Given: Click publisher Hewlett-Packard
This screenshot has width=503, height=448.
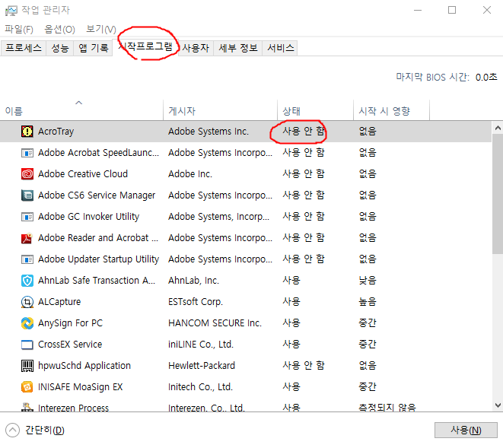Looking at the screenshot, I should pos(202,366).
